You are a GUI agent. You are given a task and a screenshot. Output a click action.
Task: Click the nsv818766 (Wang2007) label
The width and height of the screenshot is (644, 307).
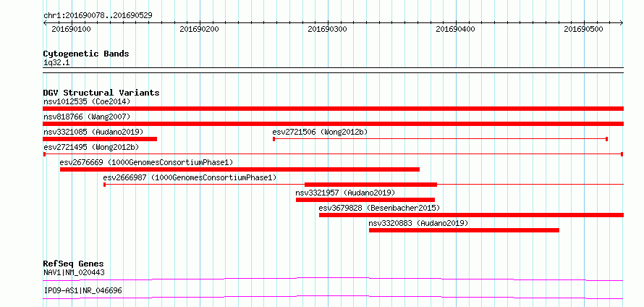[87, 117]
